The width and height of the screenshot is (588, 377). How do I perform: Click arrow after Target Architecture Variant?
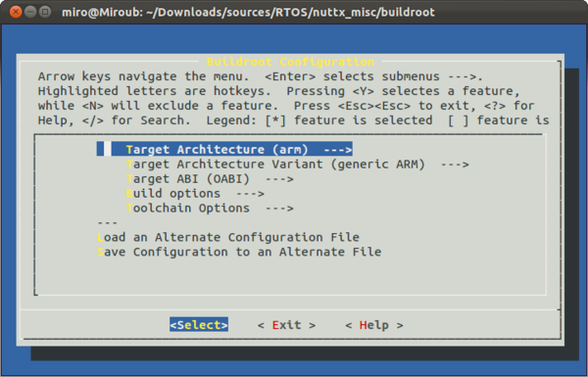point(455,165)
